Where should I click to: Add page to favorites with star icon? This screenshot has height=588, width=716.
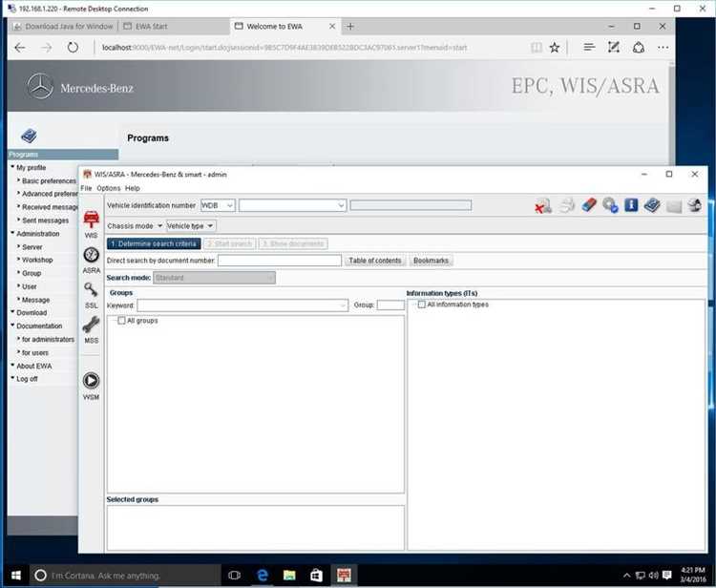(555, 48)
